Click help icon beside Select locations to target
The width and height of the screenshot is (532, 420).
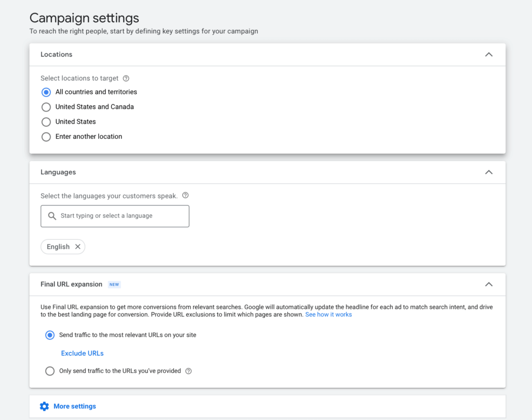126,78
